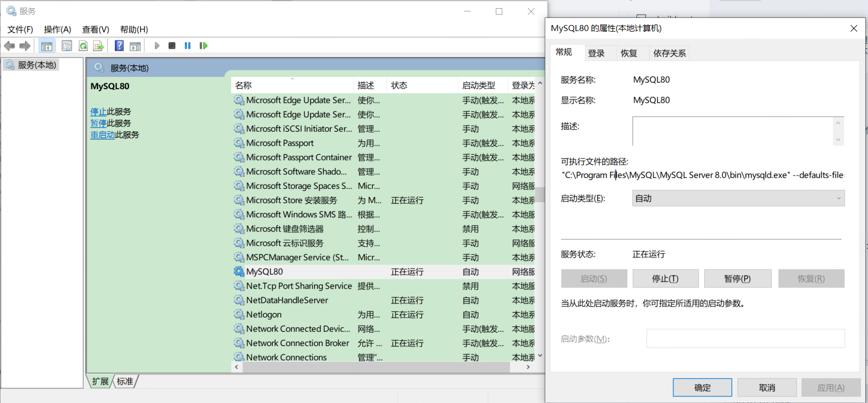Close the MySQL80 properties dialog
Image resolution: width=868 pixels, height=403 pixels.
coord(853,28)
